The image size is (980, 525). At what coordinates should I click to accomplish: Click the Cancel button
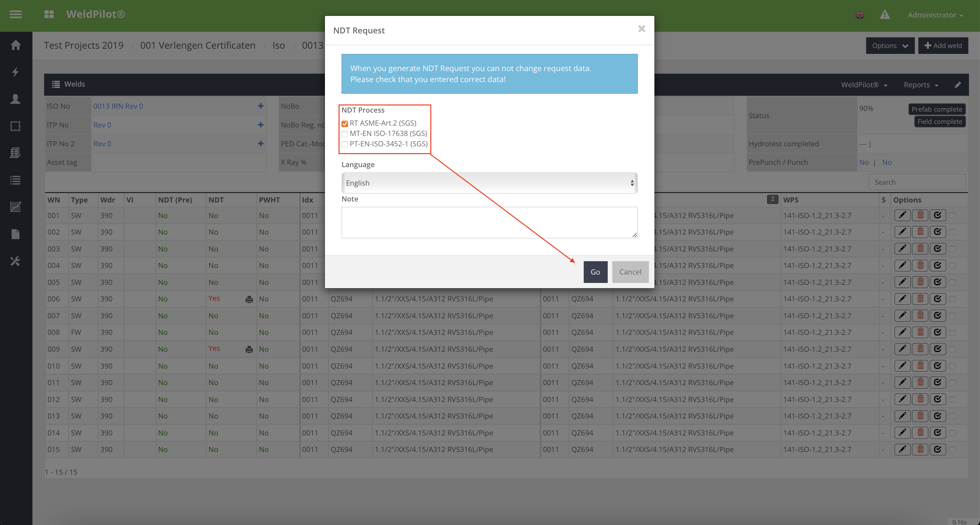(630, 272)
